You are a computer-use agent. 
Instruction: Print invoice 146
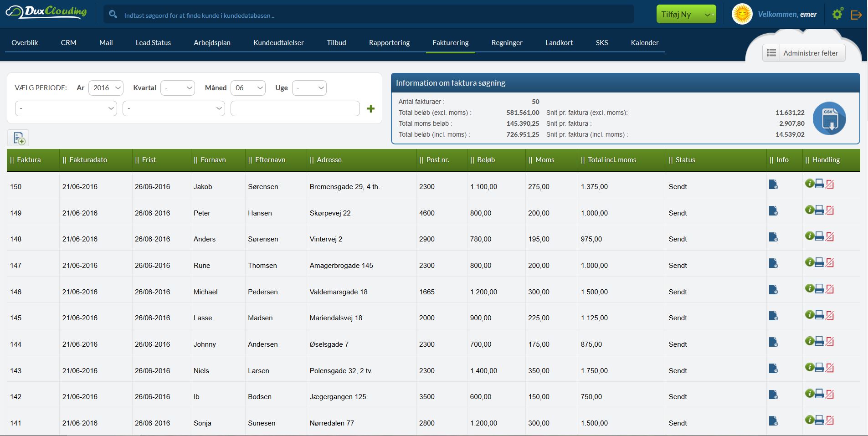[819, 288]
